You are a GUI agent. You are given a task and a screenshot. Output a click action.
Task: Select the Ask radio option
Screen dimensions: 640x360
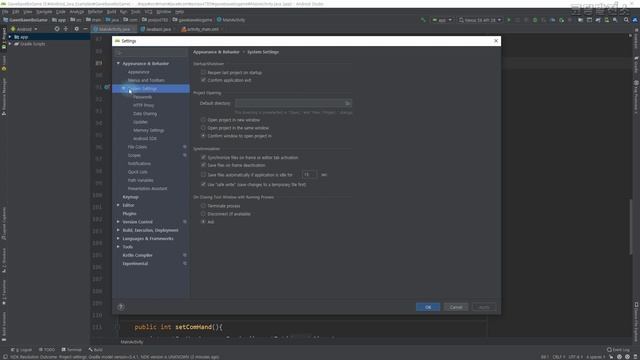point(203,222)
